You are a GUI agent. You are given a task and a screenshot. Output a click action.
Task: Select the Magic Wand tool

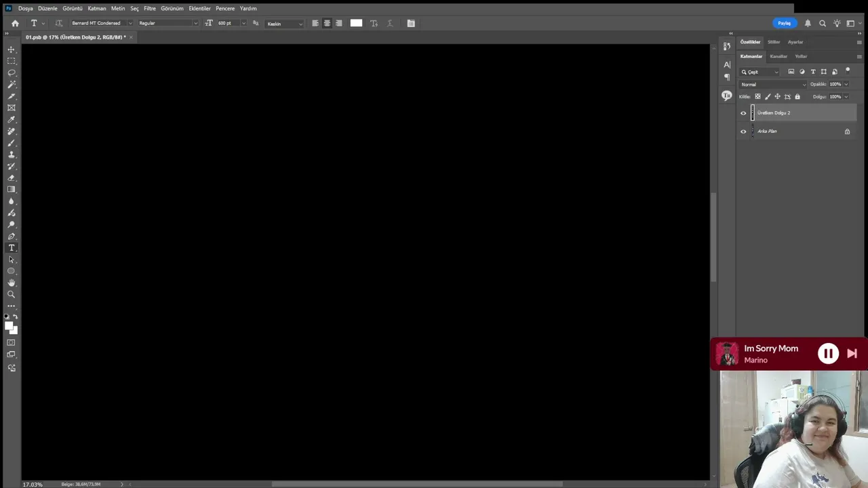tap(12, 84)
